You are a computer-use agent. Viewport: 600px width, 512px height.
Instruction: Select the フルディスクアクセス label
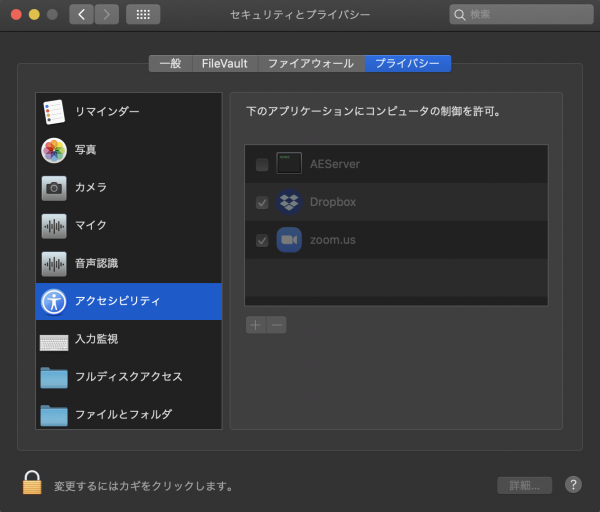(129, 377)
